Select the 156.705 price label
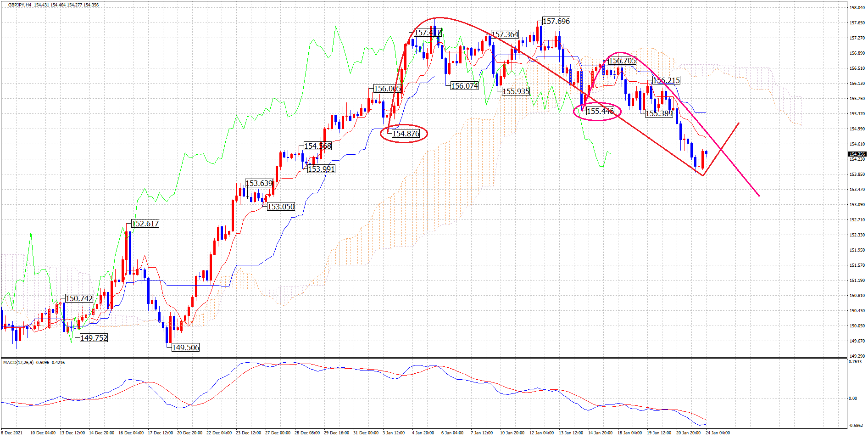The height and width of the screenshot is (438, 868). click(x=622, y=61)
